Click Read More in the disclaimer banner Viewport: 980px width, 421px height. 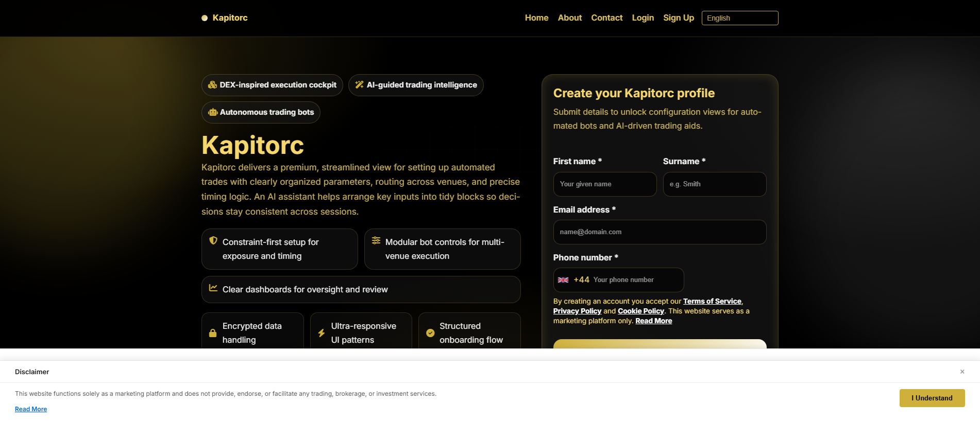31,409
